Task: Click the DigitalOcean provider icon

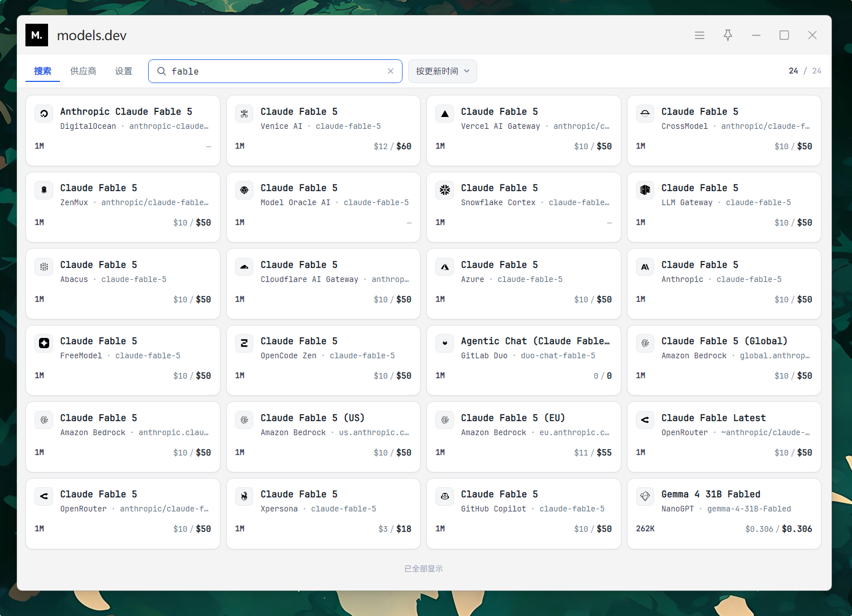Action: [44, 114]
